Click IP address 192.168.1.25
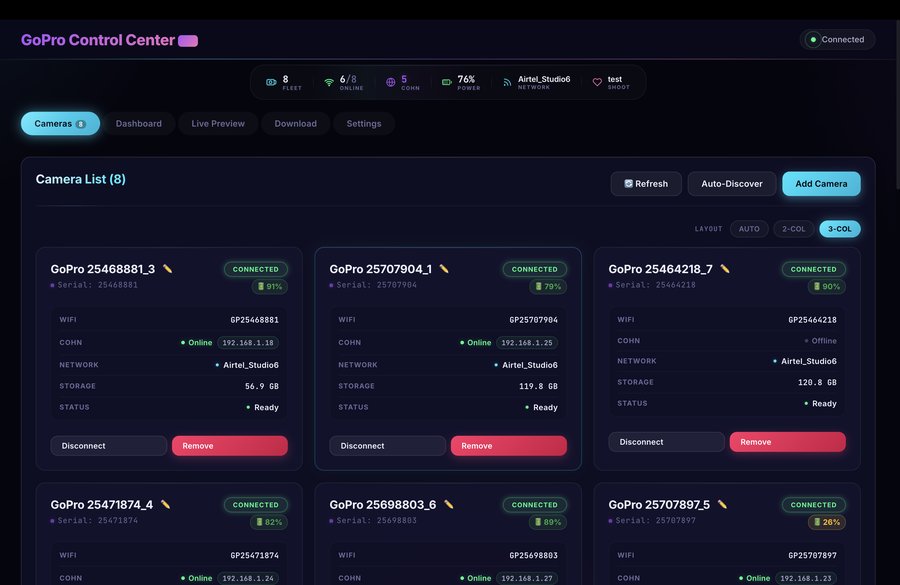The height and width of the screenshot is (585, 900). [527, 343]
